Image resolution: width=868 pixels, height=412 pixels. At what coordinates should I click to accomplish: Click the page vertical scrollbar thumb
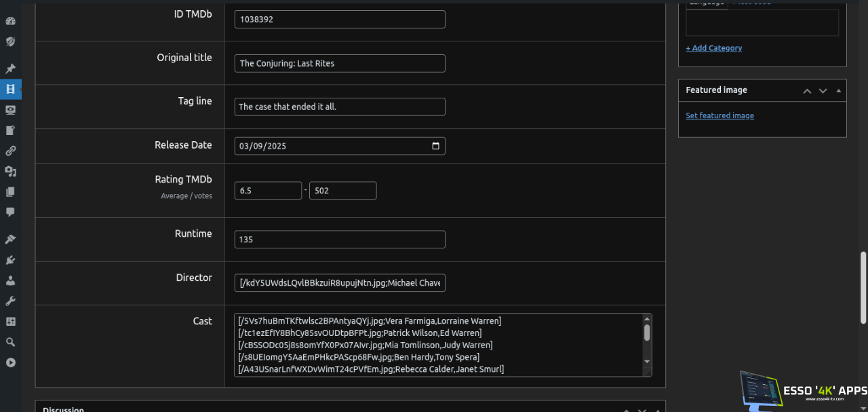click(863, 287)
